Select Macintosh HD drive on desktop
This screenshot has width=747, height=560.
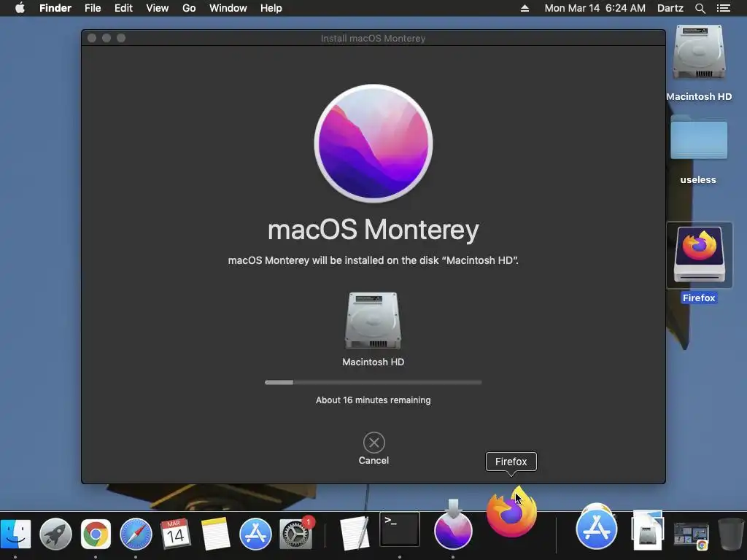(699, 52)
